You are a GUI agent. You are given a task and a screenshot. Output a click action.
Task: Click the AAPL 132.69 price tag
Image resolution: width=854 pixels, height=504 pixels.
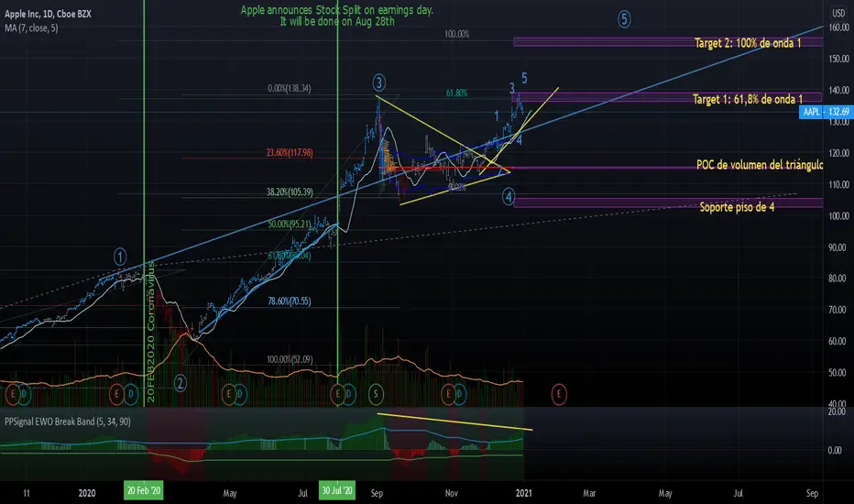(827, 112)
